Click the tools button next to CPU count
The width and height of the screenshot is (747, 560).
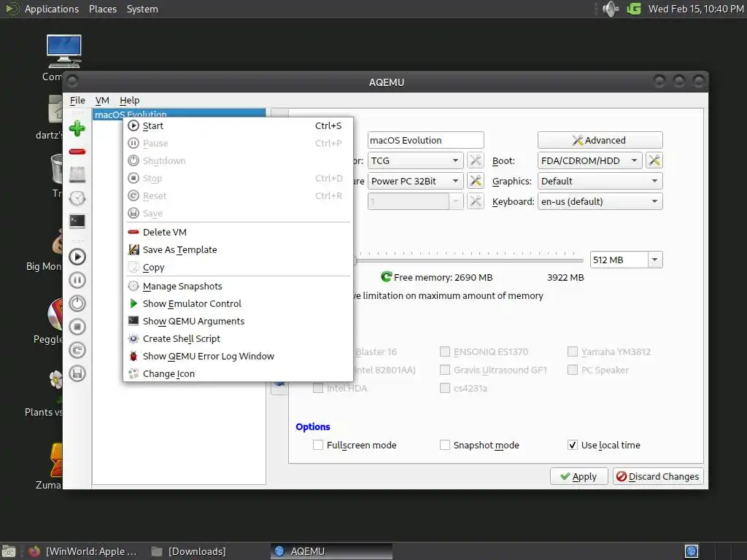[476, 201]
